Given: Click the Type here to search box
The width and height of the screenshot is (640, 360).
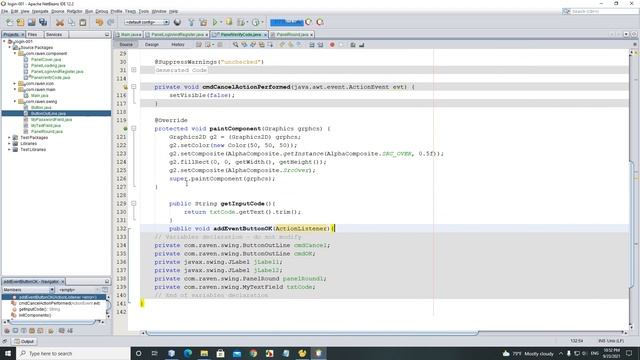Looking at the screenshot, I should pos(73,353).
